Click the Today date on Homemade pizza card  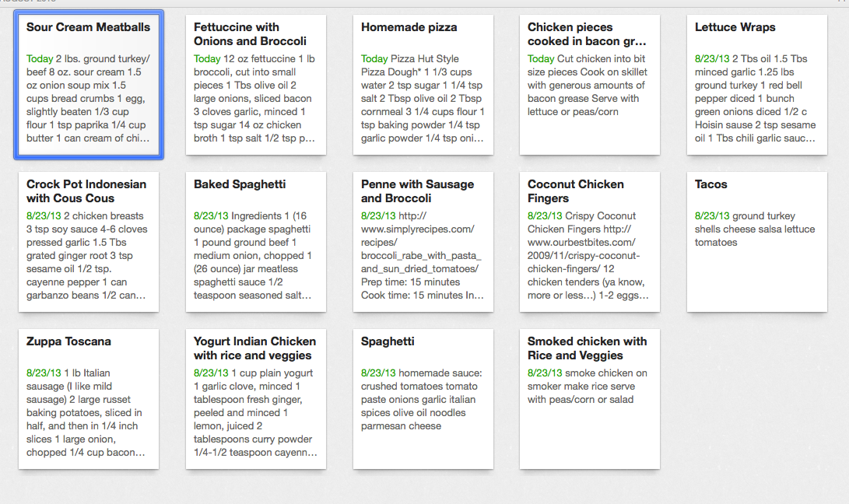(x=374, y=58)
